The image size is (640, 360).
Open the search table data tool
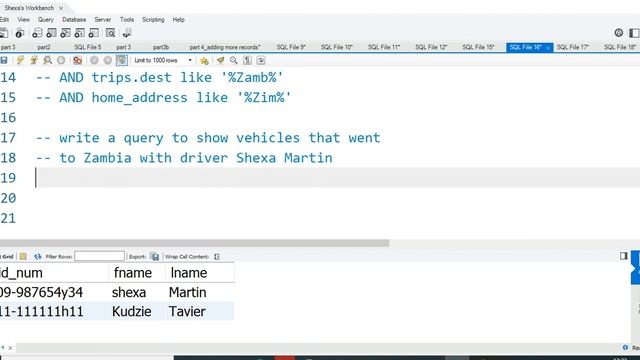click(111, 33)
